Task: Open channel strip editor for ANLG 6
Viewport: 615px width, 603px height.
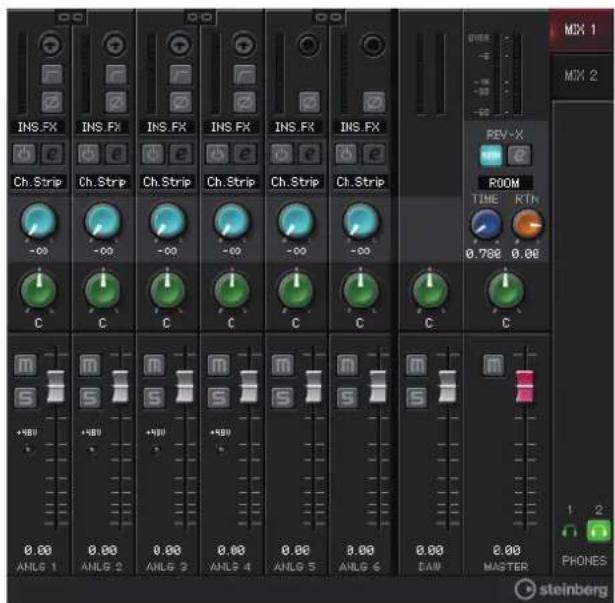Action: click(x=374, y=154)
